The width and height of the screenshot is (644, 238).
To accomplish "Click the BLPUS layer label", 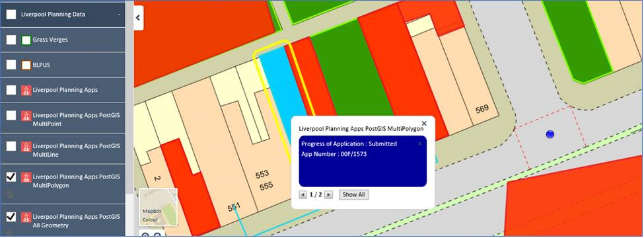I will click(x=42, y=65).
